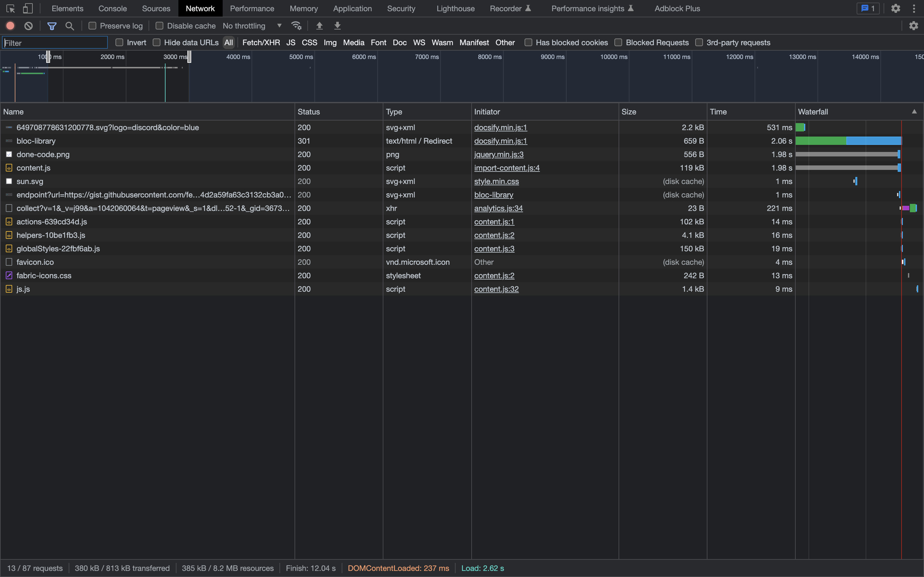
Task: Open the DevTools three-dot menu
Action: (914, 8)
